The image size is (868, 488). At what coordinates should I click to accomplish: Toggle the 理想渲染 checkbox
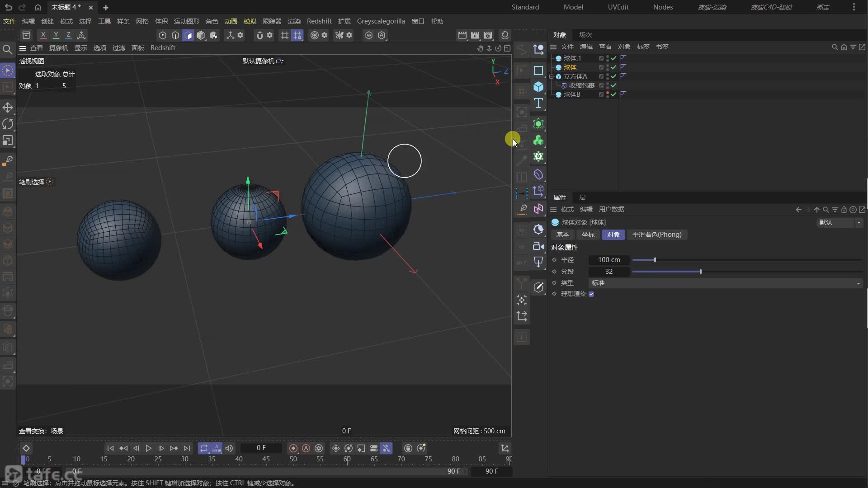591,294
